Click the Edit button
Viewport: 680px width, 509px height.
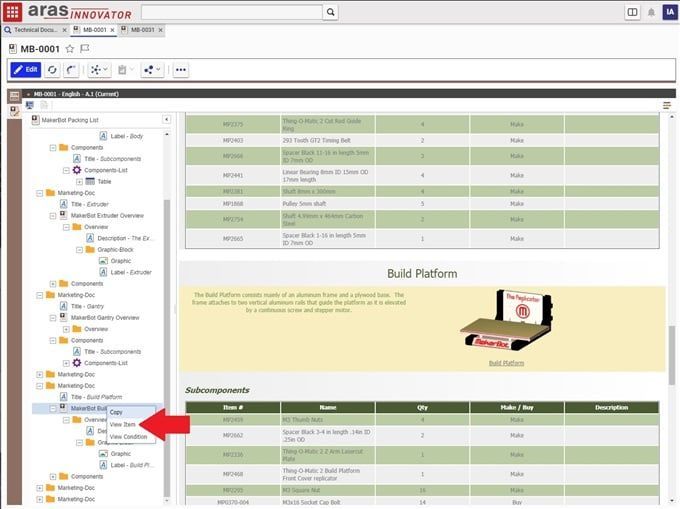(25, 70)
